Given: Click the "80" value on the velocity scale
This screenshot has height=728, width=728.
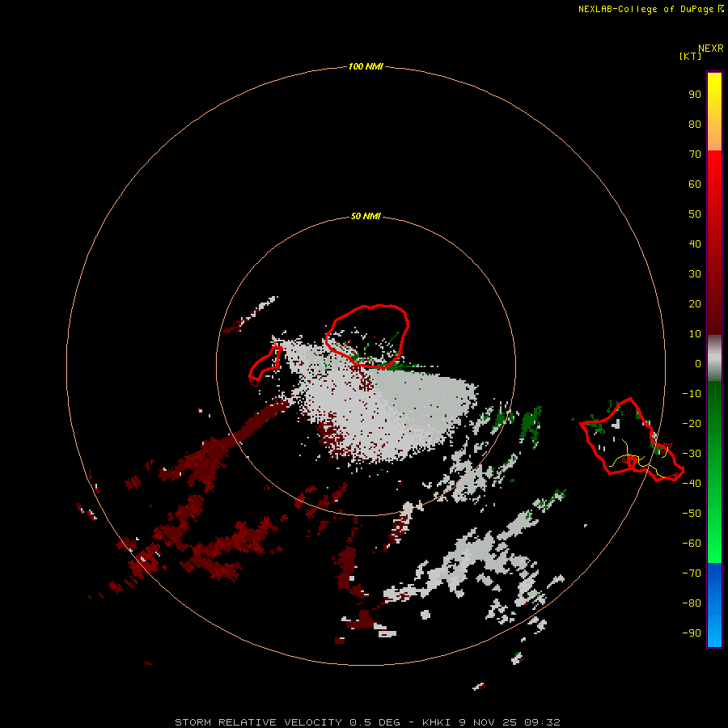Looking at the screenshot, I should 695,124.
